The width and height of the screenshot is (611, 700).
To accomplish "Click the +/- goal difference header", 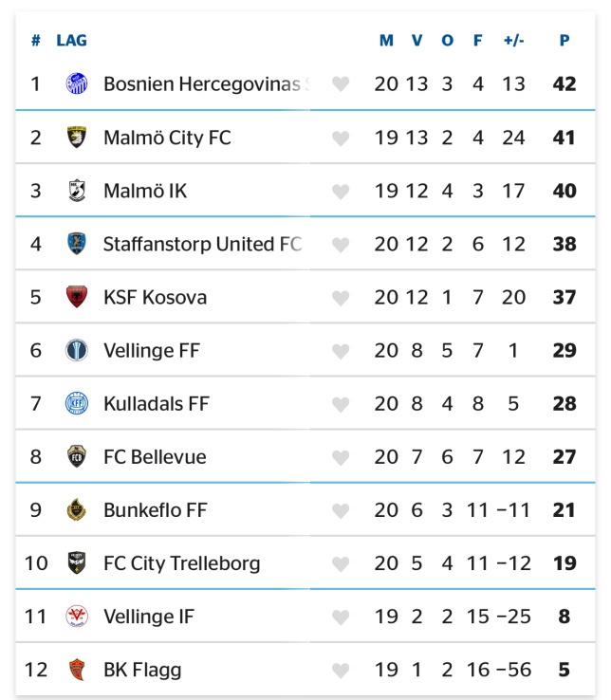I will [x=513, y=40].
